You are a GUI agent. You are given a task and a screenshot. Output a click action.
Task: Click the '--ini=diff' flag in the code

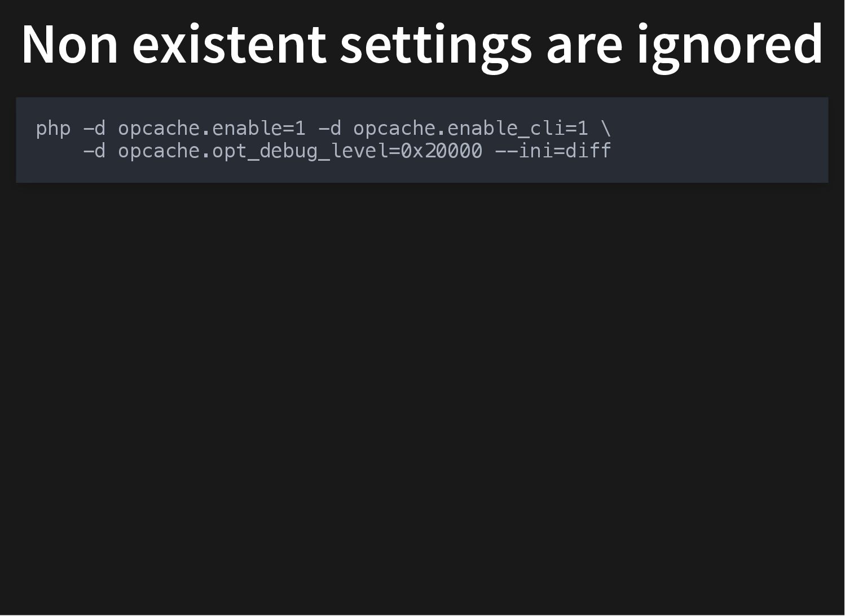[553, 151]
